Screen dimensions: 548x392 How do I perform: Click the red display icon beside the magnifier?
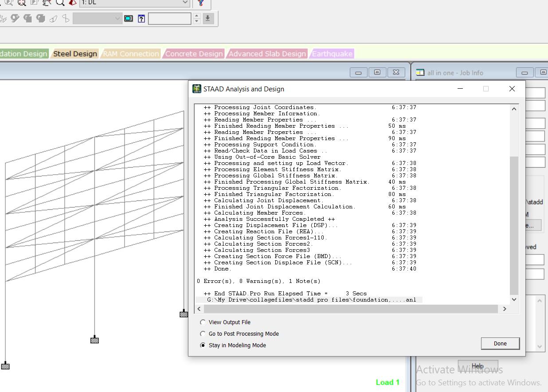coord(73,3)
